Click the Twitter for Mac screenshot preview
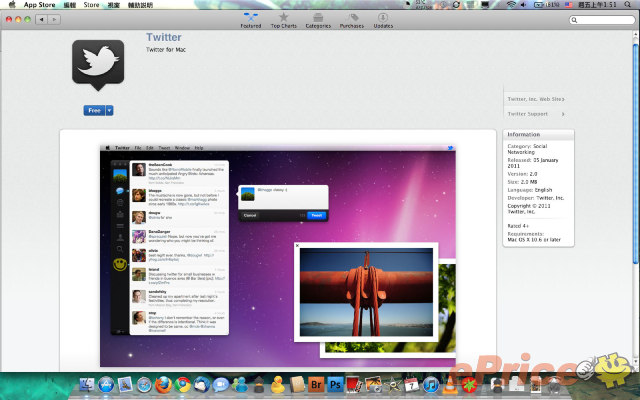640x400 pixels. point(278,256)
